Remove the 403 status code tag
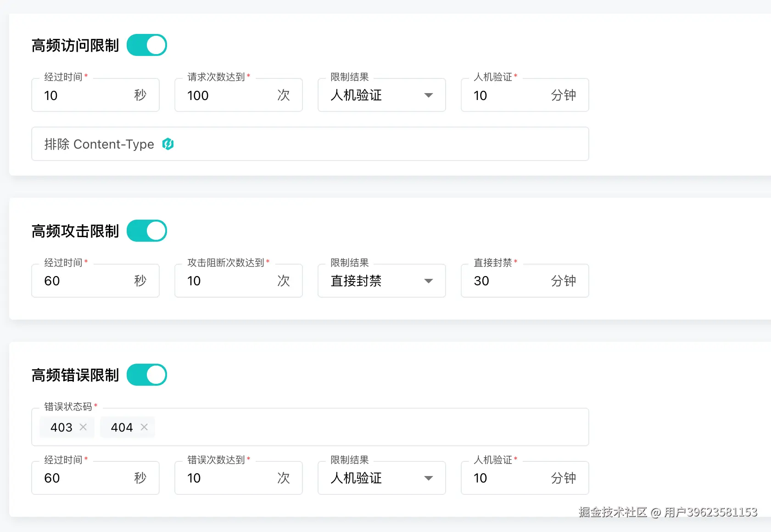The image size is (771, 532). pyautogui.click(x=83, y=427)
